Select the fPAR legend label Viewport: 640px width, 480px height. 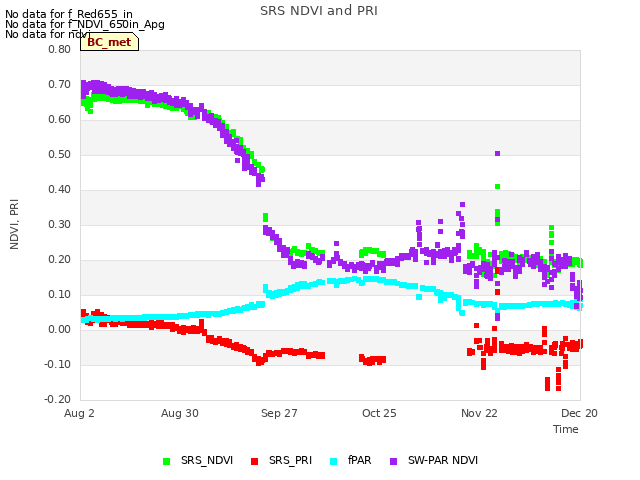[x=360, y=460]
